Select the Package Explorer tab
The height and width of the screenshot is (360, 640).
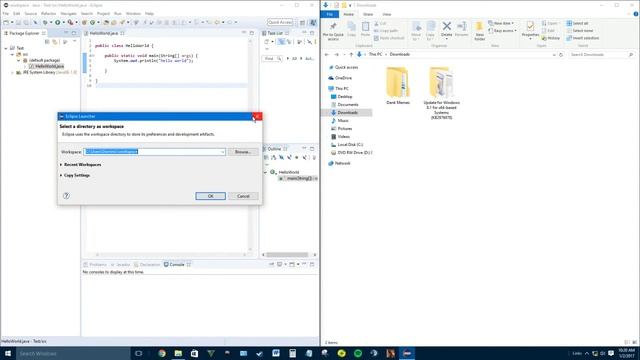pyautogui.click(x=24, y=33)
